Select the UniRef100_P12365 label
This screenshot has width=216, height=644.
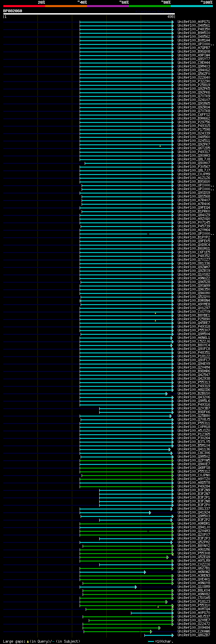(x=194, y=434)
